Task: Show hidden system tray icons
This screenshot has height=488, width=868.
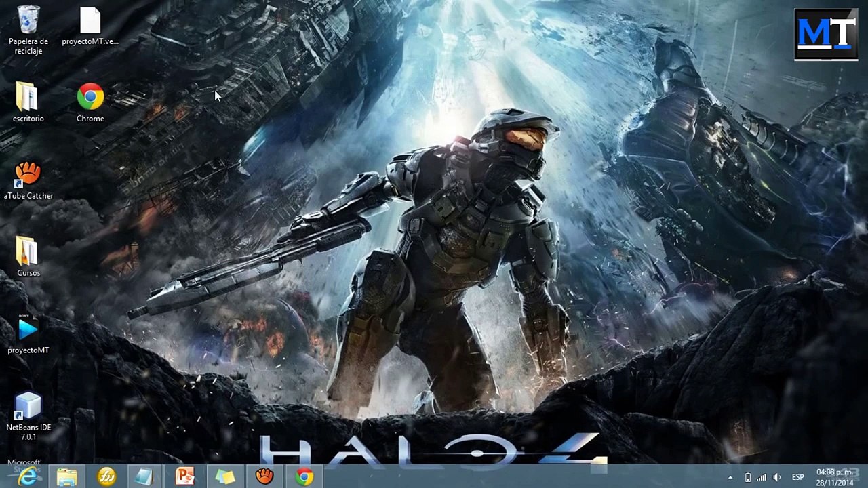Action: (730, 477)
